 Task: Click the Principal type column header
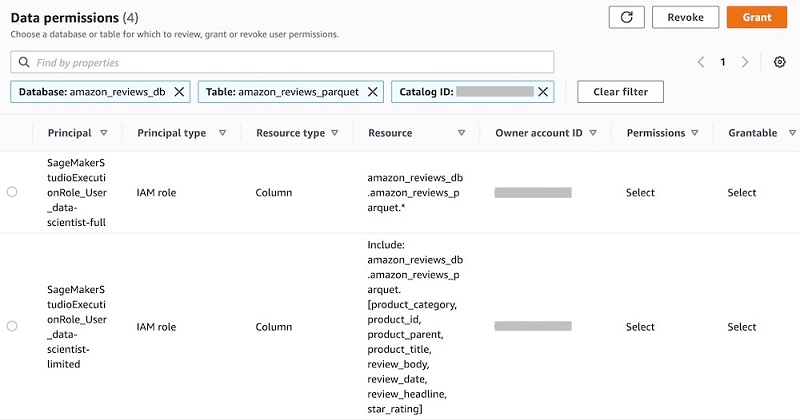(x=171, y=133)
